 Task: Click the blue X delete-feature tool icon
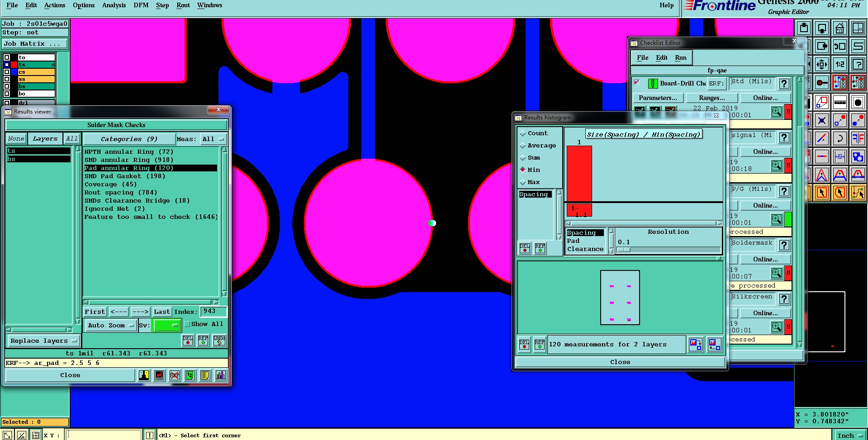822,120
